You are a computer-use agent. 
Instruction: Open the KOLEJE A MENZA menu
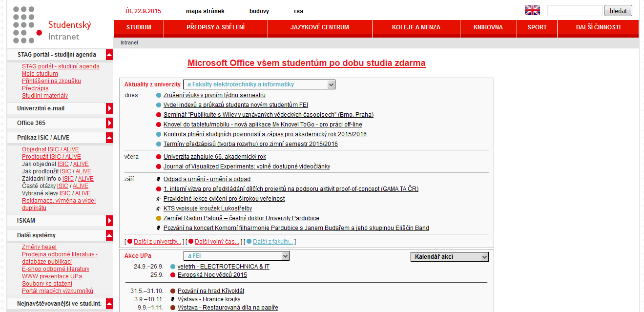(x=416, y=27)
